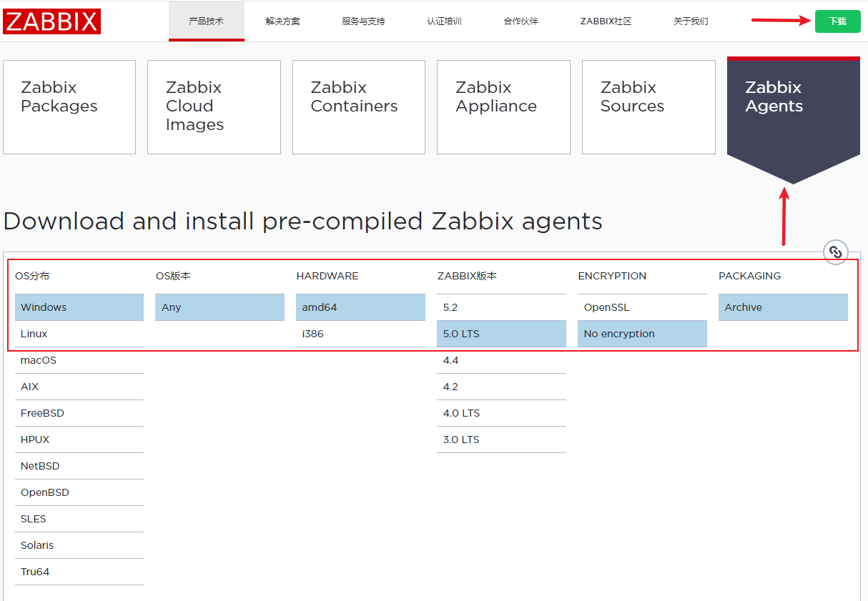Select the Zabbix Sources tile

click(x=648, y=106)
